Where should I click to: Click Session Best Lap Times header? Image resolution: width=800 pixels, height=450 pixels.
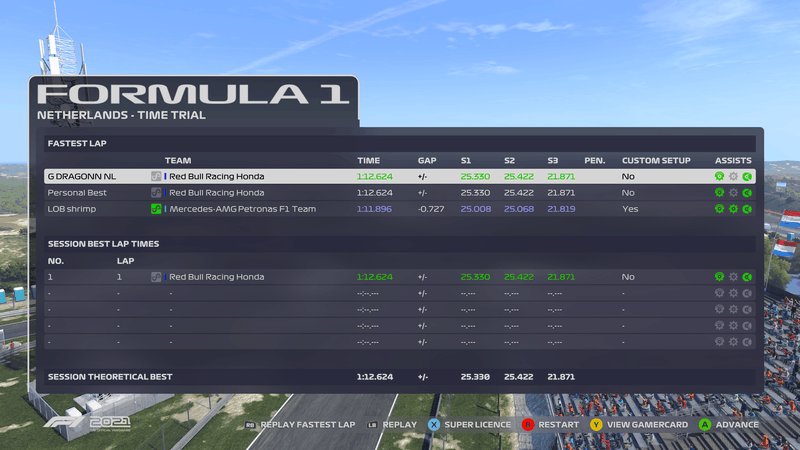(103, 244)
